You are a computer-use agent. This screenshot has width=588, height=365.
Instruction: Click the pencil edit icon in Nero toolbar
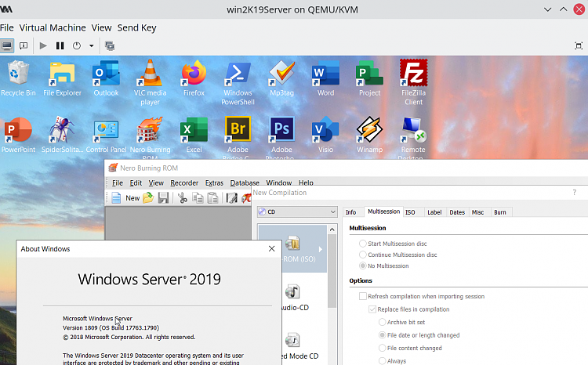click(232, 198)
